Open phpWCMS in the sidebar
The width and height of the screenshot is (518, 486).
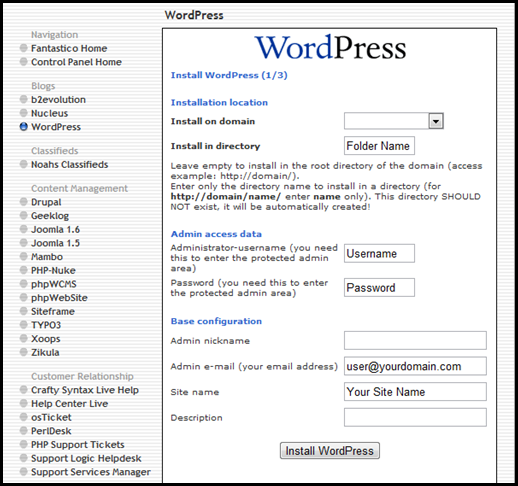coord(54,284)
